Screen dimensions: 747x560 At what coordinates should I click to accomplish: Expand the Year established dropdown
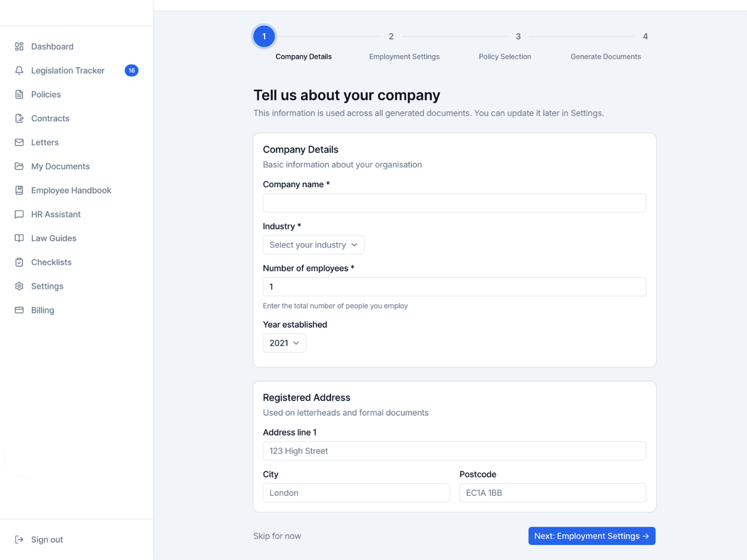point(284,343)
